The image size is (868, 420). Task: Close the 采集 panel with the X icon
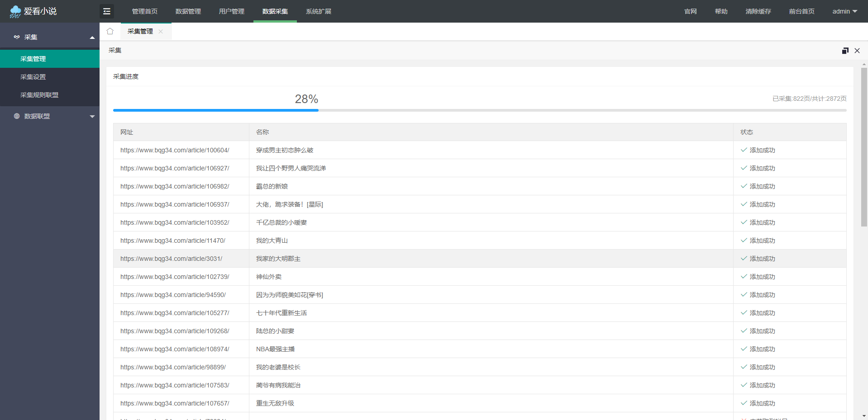pyautogui.click(x=857, y=51)
